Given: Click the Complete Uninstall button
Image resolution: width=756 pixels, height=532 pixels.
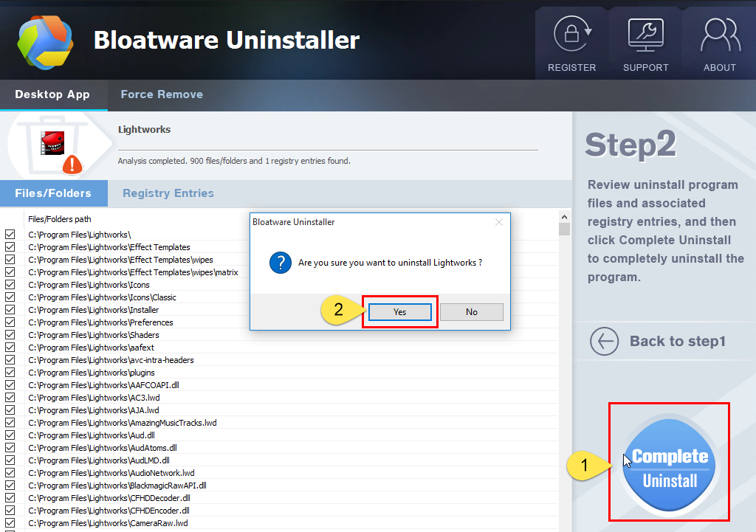Looking at the screenshot, I should click(x=669, y=465).
